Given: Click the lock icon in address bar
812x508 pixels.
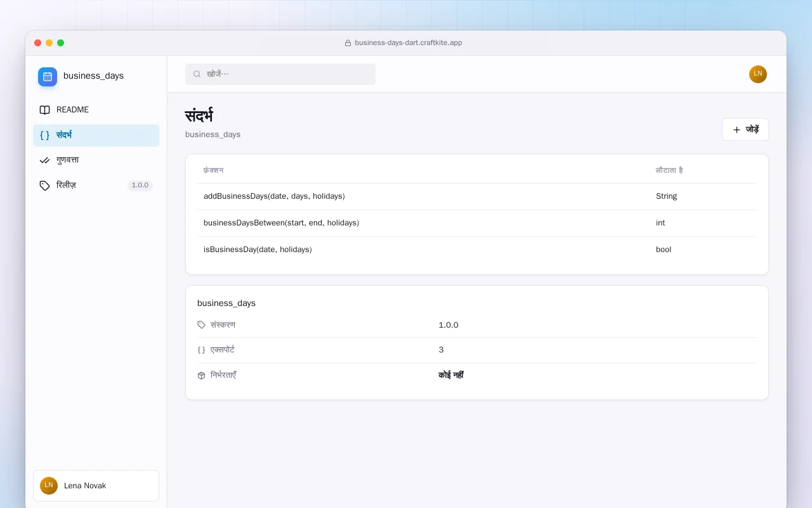Looking at the screenshot, I should [x=348, y=43].
